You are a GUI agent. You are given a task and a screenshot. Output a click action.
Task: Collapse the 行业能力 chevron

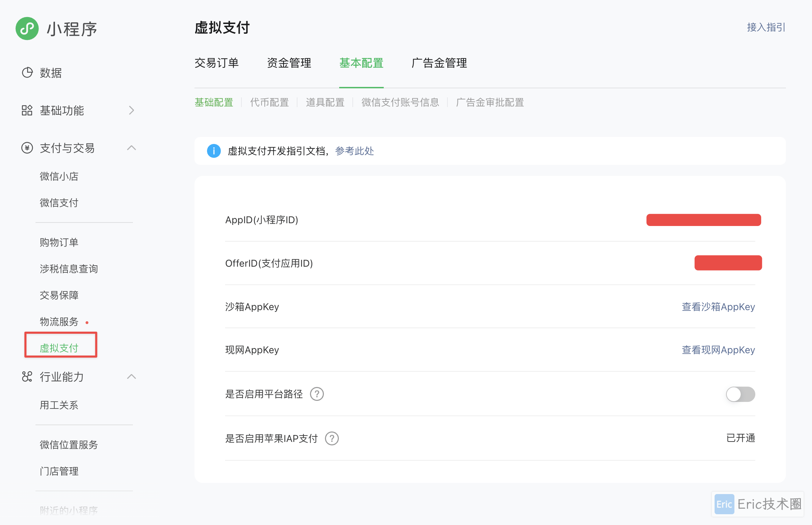[132, 377]
